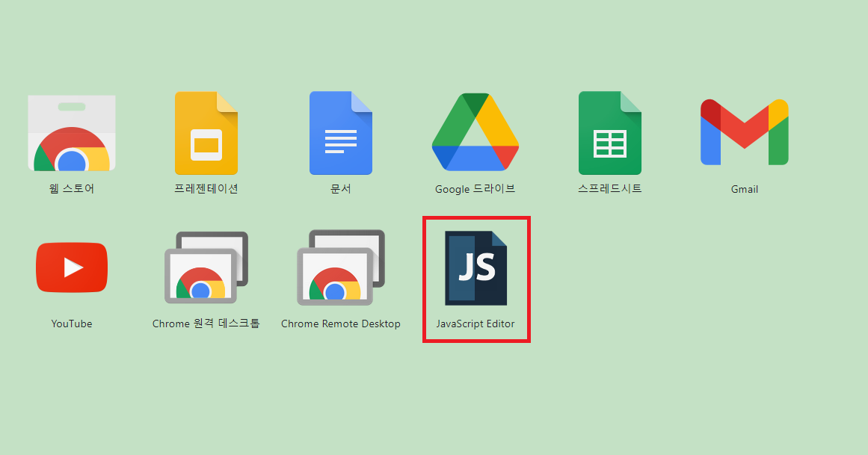
Task: Click the '웹 스토어' label
Action: click(72, 189)
